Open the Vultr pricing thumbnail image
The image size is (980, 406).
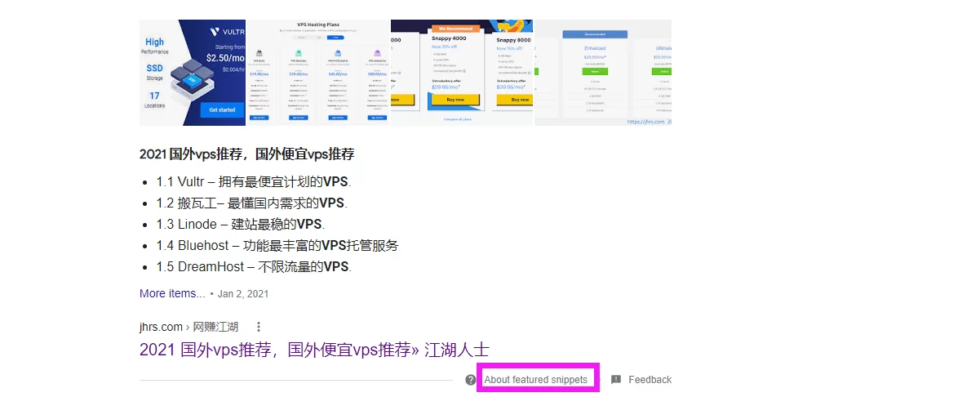point(193,73)
